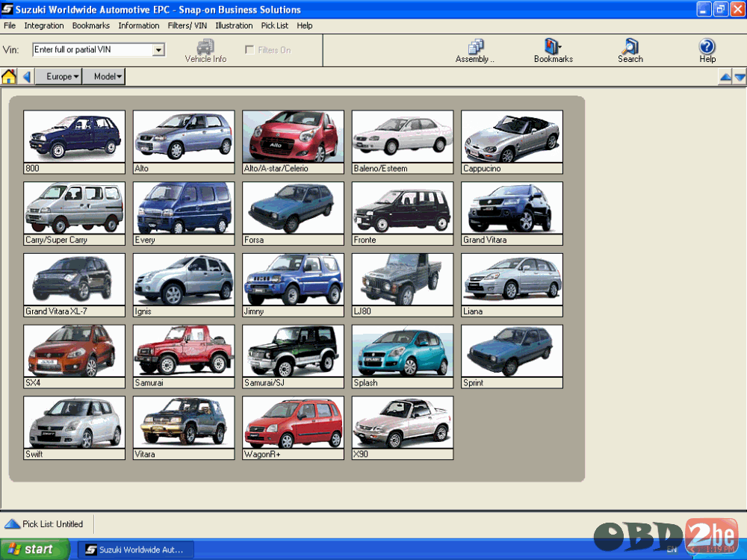
Task: Open the Bookmarks menu in menu bar
Action: coord(91,25)
